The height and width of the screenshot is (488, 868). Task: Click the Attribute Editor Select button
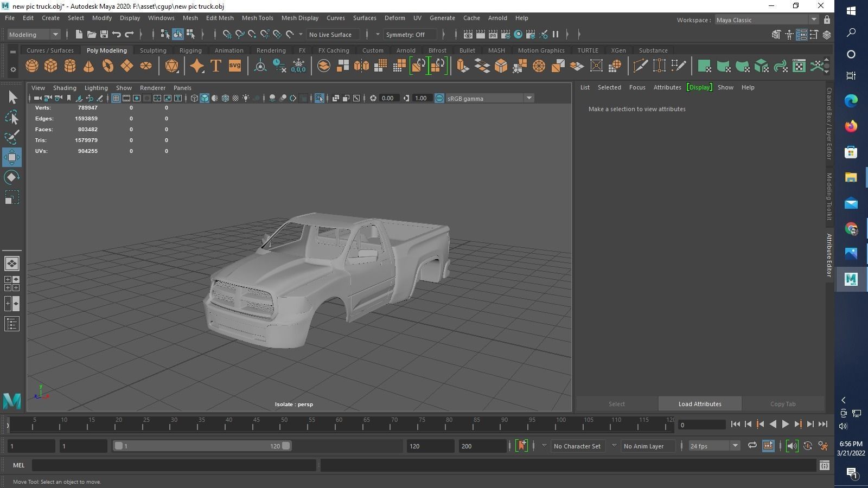(617, 404)
